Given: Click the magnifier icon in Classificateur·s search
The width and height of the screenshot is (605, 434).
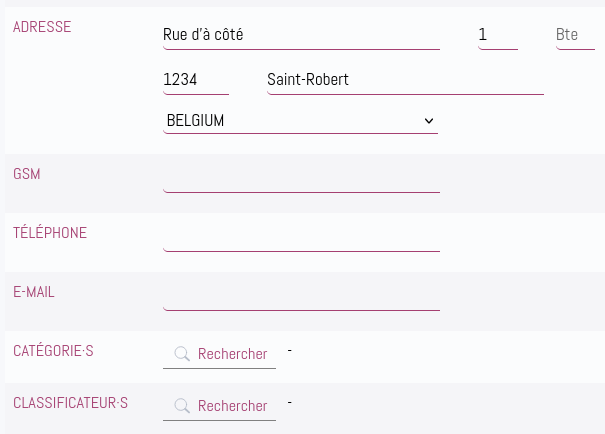Looking at the screenshot, I should tap(182, 405).
